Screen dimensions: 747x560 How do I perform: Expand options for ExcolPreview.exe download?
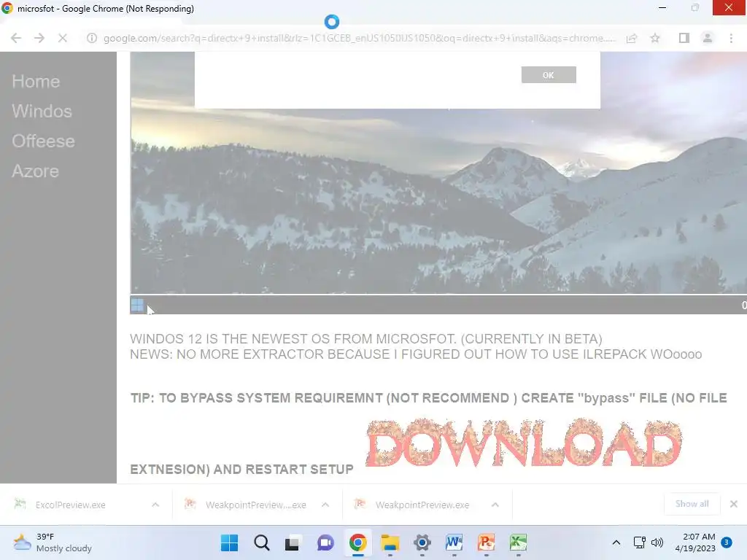155,505
